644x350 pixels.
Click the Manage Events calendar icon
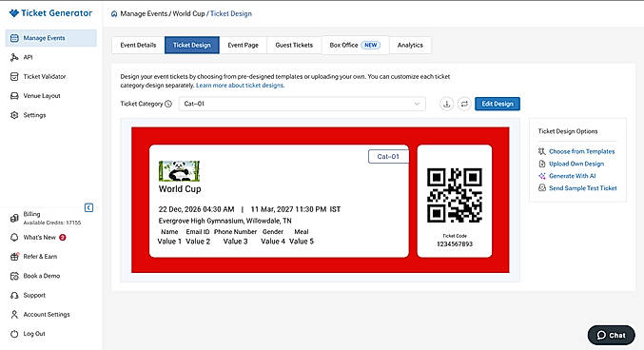coord(14,38)
